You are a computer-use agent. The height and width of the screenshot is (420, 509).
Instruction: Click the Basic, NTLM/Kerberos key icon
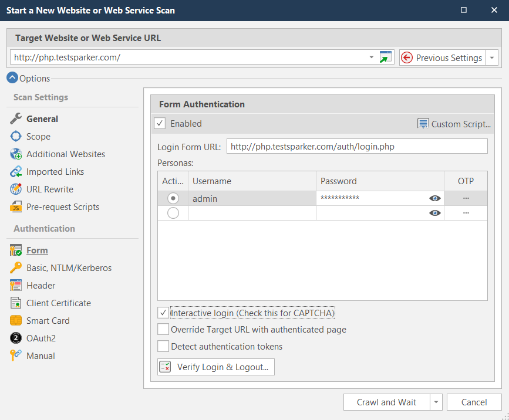point(14,267)
